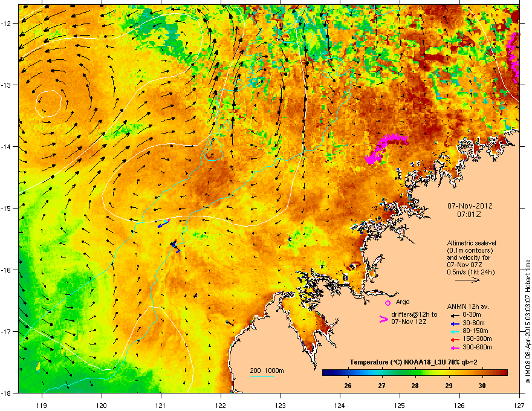Screen dimensions: 532x411
Task: Click the 'ANMN 12h av.' legend heading
Action: [x=468, y=306]
